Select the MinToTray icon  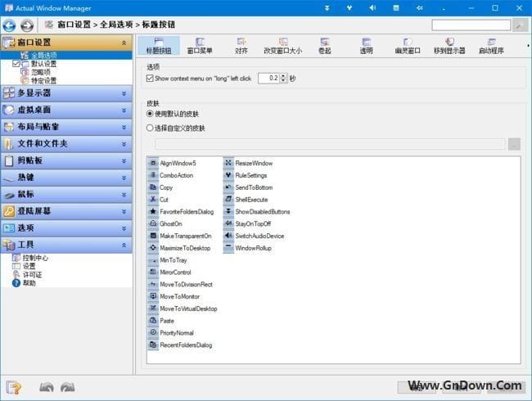click(x=153, y=260)
